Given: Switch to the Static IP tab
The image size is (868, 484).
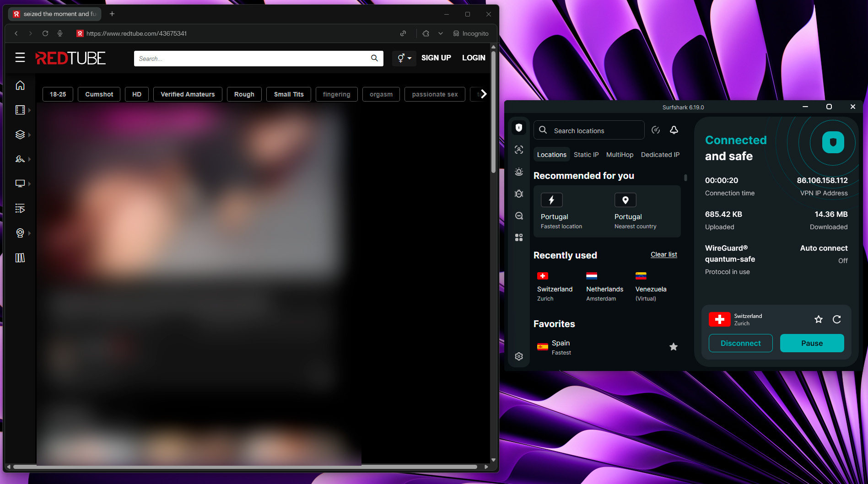Looking at the screenshot, I should (586, 155).
